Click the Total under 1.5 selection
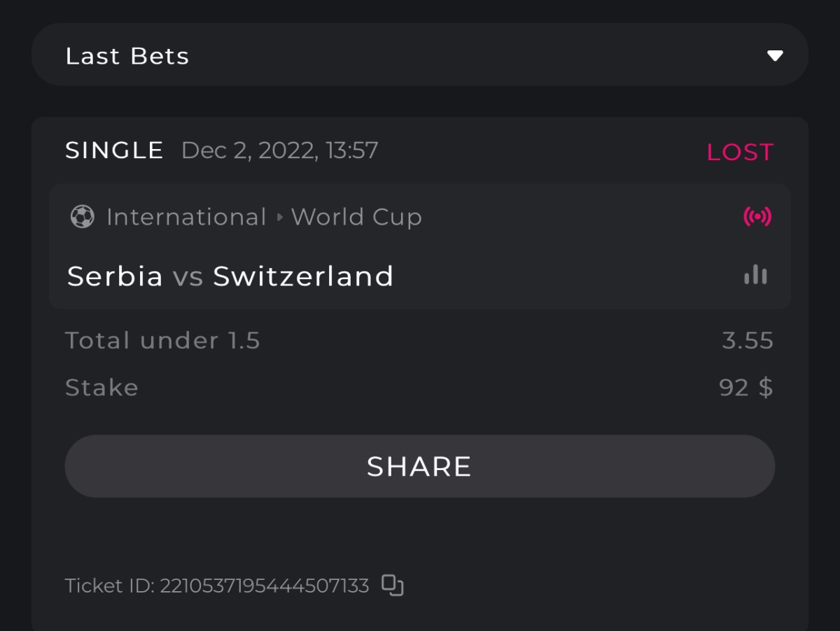This screenshot has width=840, height=631. tap(162, 341)
